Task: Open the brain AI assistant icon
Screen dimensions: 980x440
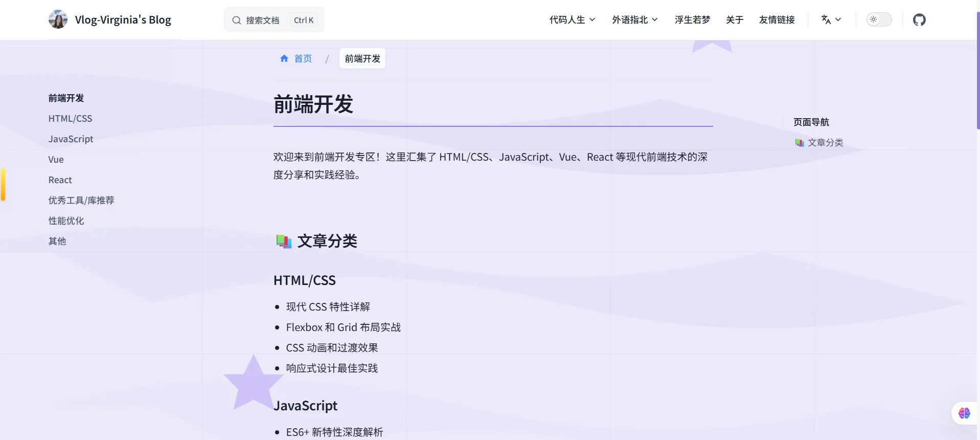Action: coord(964,413)
